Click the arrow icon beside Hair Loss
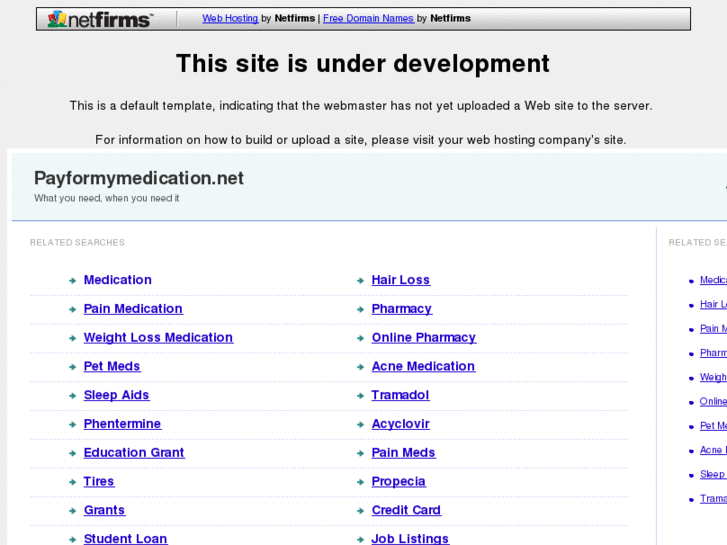Viewport: 727px width, 545px height. pyautogui.click(x=360, y=281)
